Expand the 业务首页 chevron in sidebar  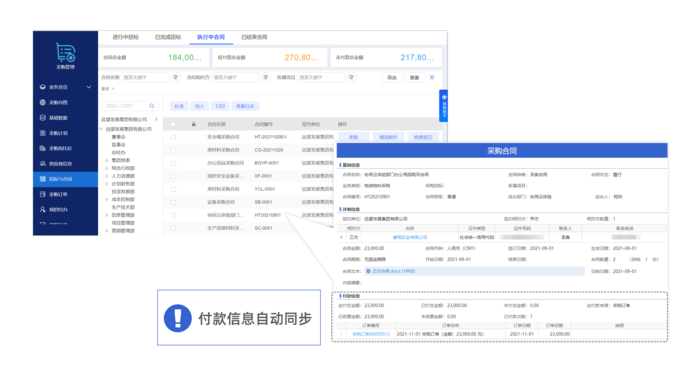[89, 87]
